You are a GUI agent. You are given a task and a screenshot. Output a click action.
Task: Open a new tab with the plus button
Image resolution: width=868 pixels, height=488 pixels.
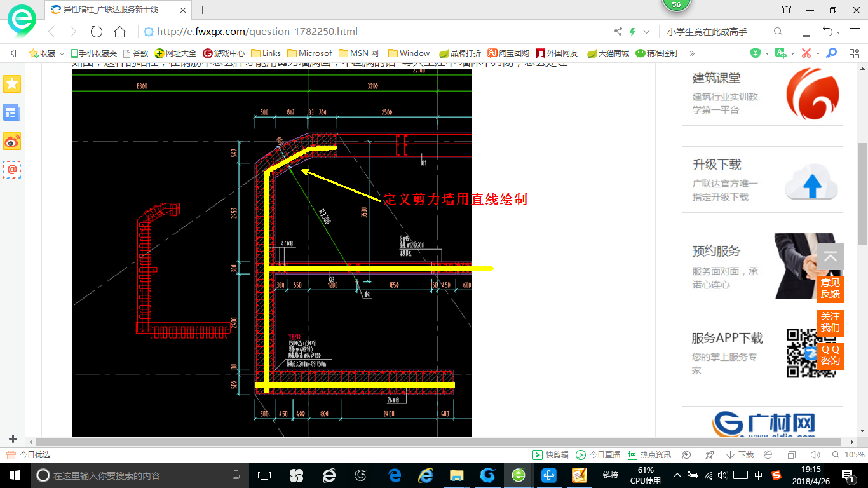[203, 10]
